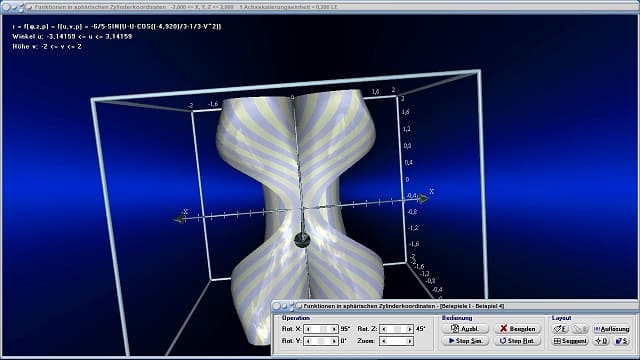Click Stop Sim. button
The height and width of the screenshot is (360, 640).
pos(465,341)
